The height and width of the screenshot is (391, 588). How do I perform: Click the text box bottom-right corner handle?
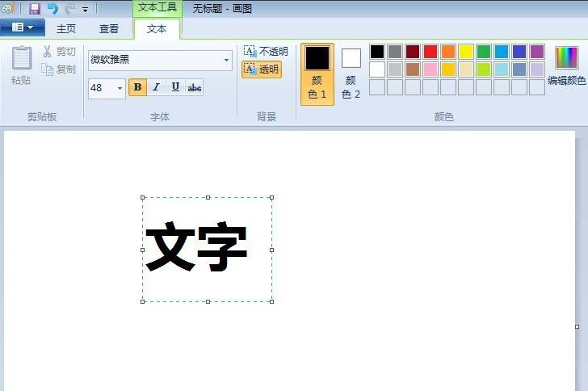click(x=272, y=301)
